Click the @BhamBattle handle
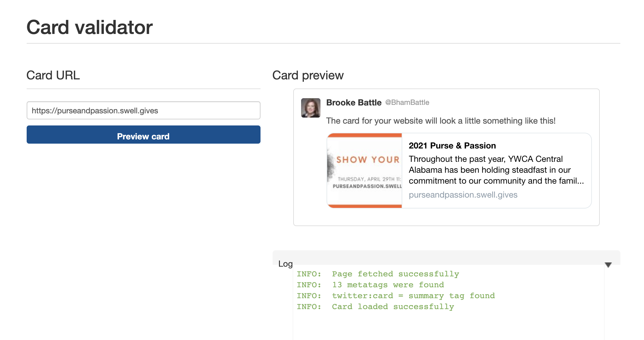The width and height of the screenshot is (644, 340). [407, 103]
